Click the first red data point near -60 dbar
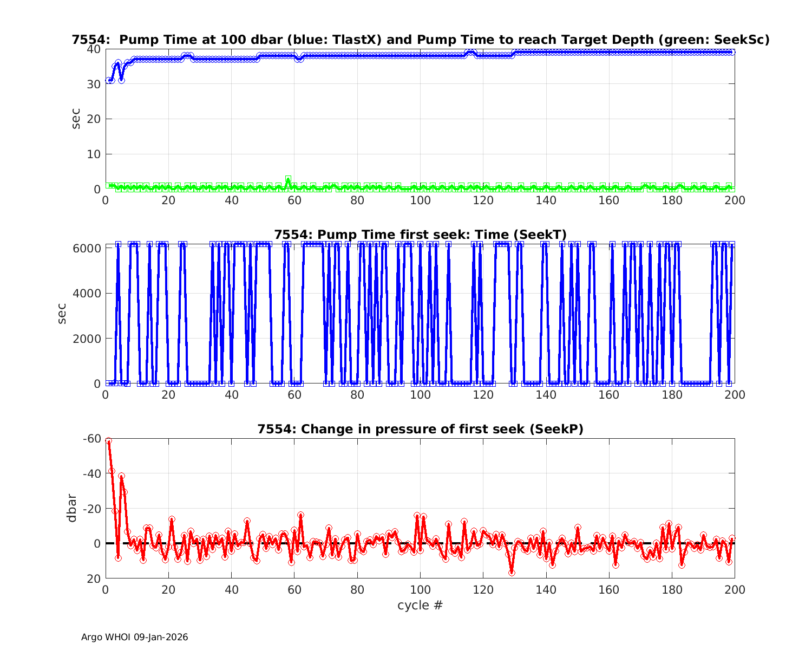 [x=108, y=440]
